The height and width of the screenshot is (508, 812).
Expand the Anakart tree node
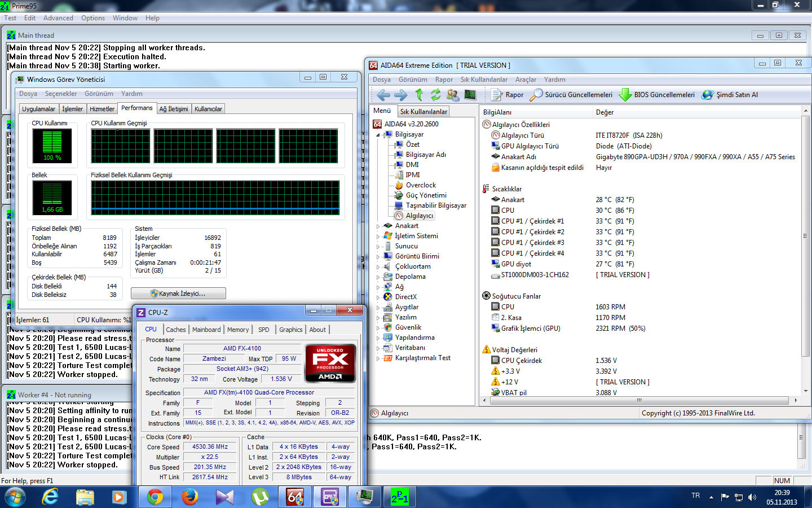(x=378, y=226)
